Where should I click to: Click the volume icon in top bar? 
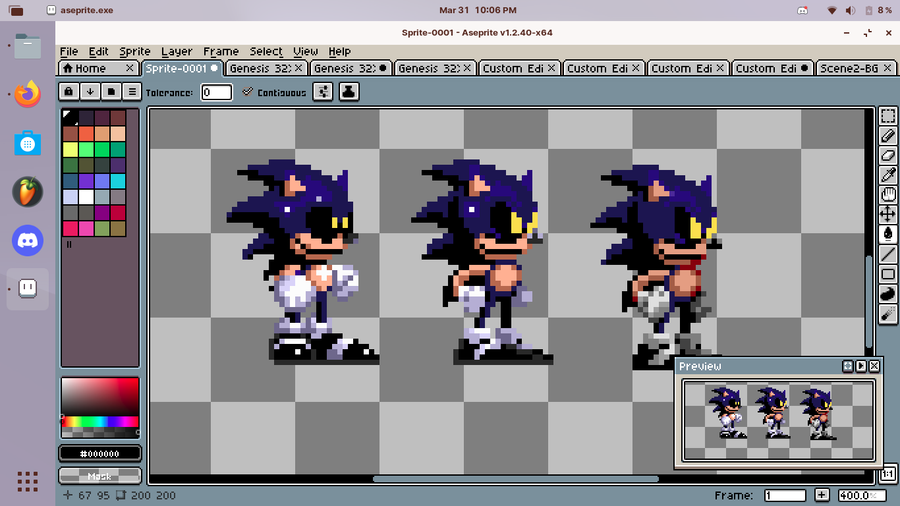pos(850,10)
